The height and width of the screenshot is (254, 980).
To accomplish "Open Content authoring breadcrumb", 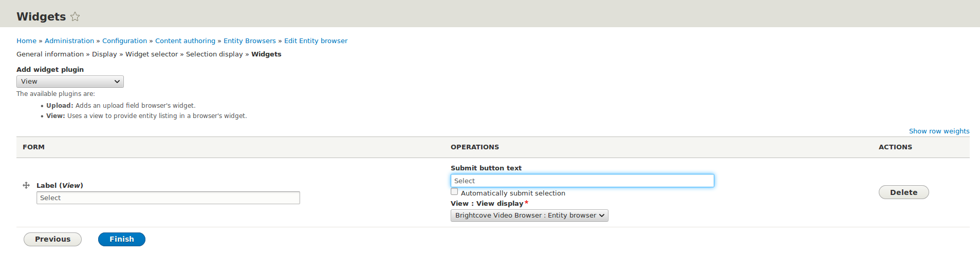I will tap(185, 41).
